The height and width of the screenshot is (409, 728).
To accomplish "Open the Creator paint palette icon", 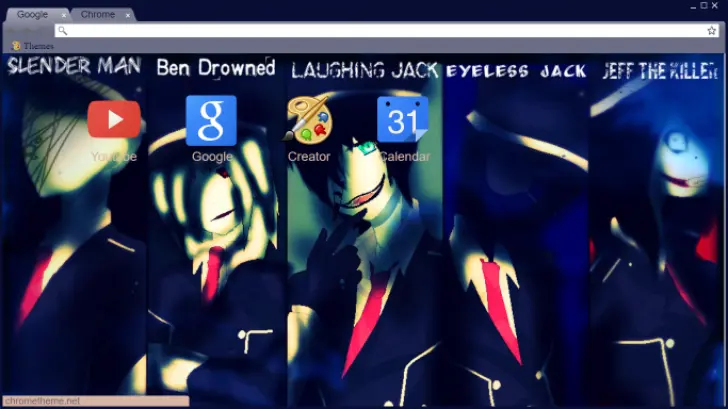I will [x=309, y=120].
